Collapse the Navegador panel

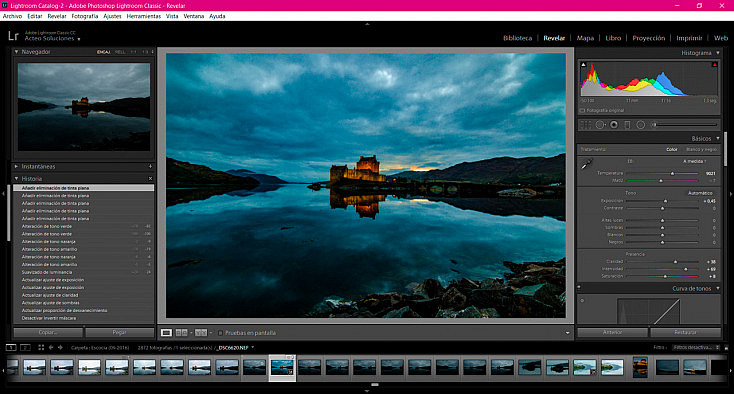coord(16,51)
